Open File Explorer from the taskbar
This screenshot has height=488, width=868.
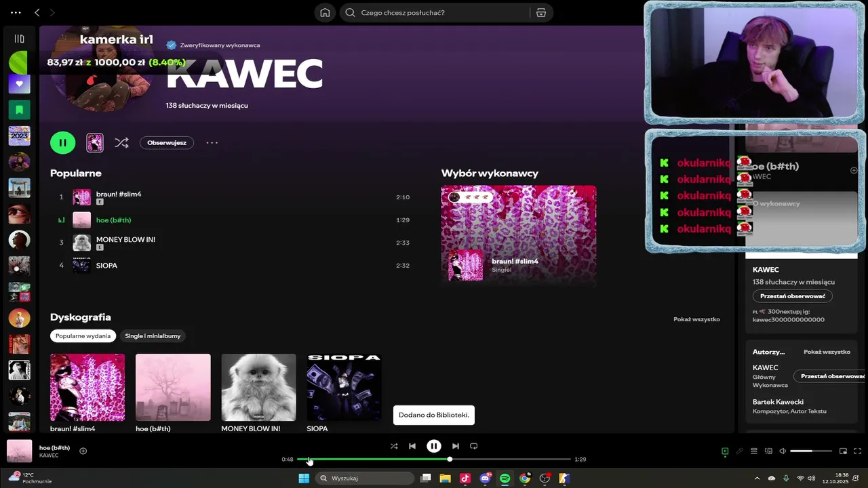click(446, 478)
